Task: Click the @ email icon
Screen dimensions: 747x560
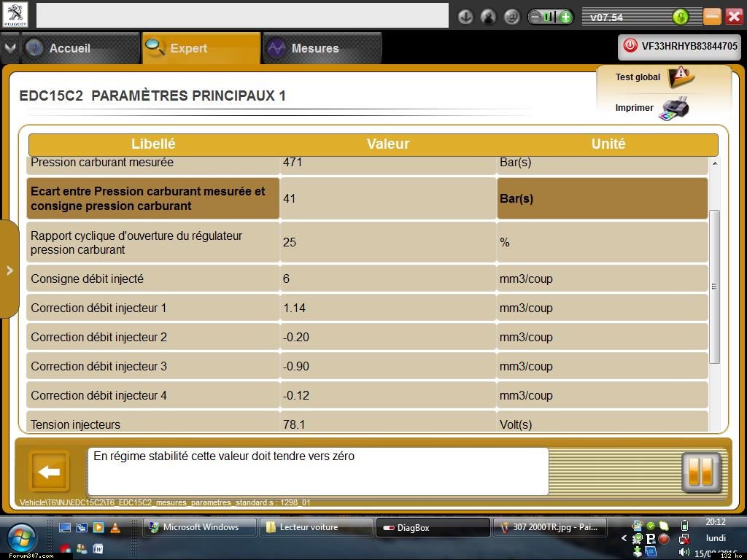Action: [512, 17]
